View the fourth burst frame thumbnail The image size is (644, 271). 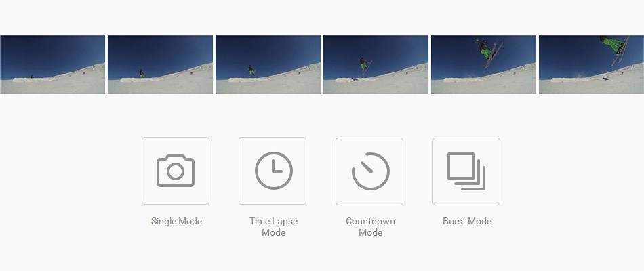click(376, 64)
